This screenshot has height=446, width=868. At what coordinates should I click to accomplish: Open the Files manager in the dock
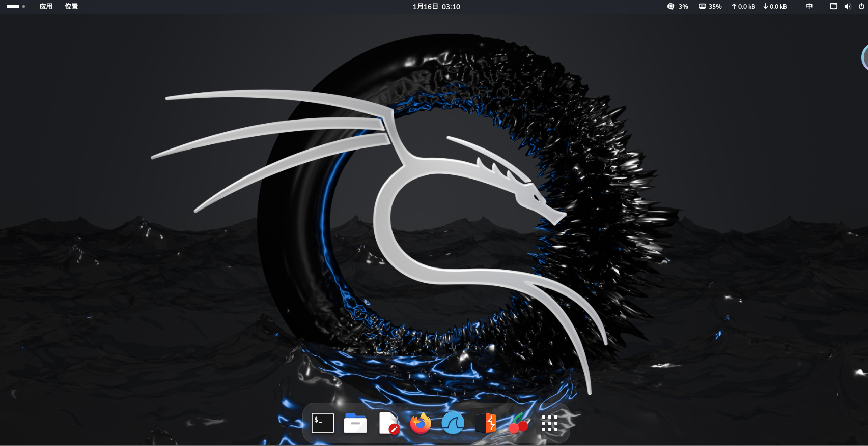[355, 423]
